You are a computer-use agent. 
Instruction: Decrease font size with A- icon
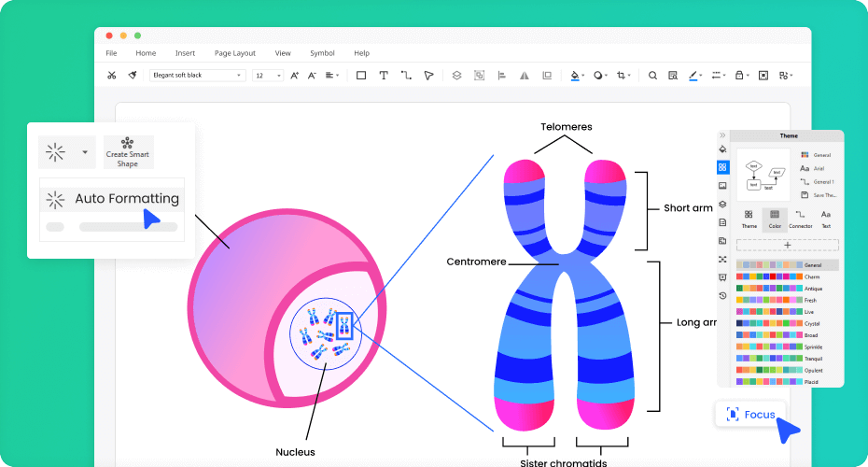(x=312, y=76)
